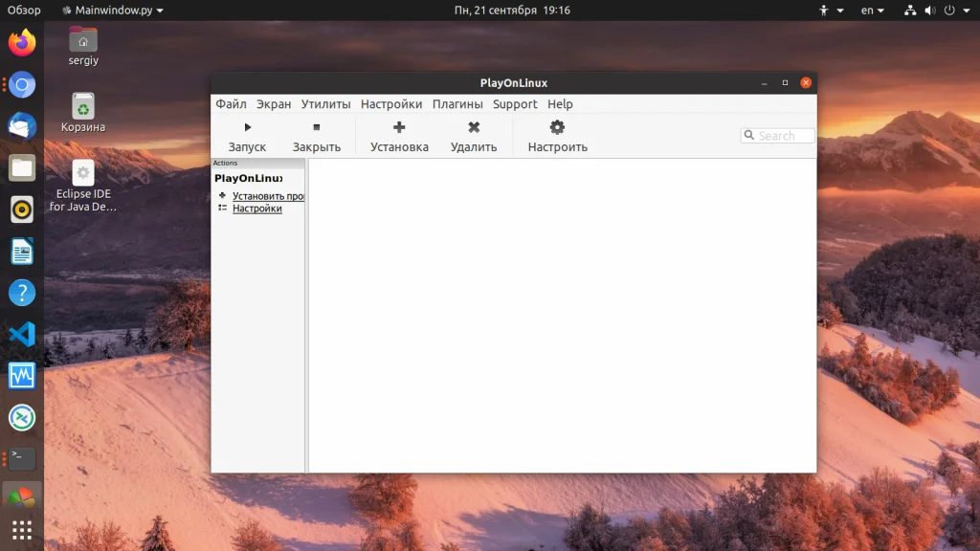
Task: Click the Запуск play toolbar button
Action: tap(247, 136)
